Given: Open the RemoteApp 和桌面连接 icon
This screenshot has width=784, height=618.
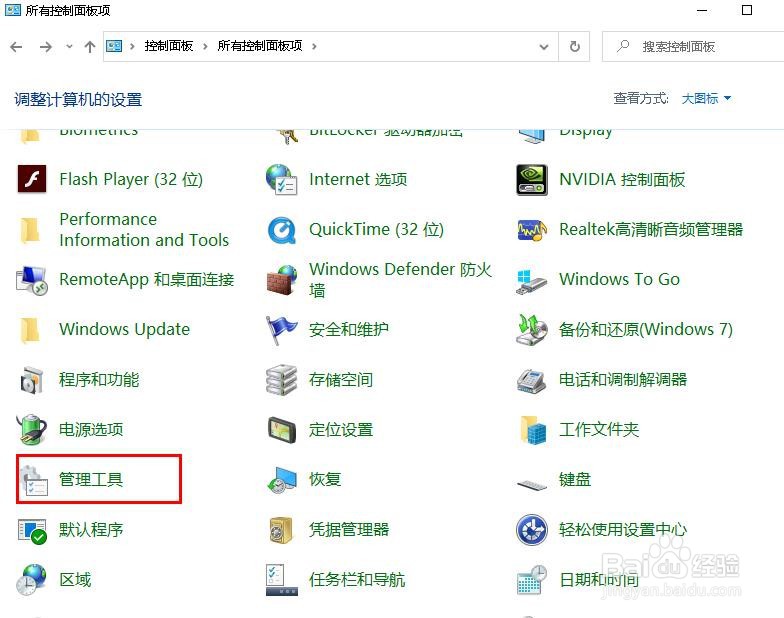Looking at the screenshot, I should 32,280.
